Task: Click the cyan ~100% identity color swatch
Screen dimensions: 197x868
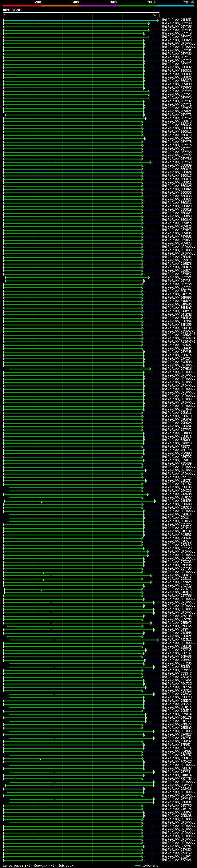Action: 175,6
